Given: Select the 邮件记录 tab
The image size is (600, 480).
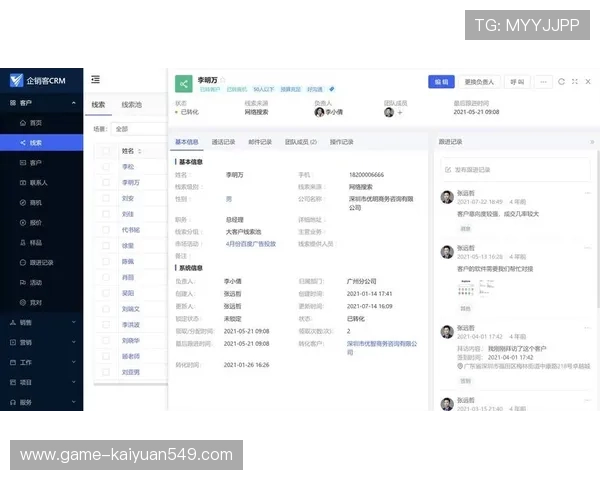Looking at the screenshot, I should click(260, 142).
